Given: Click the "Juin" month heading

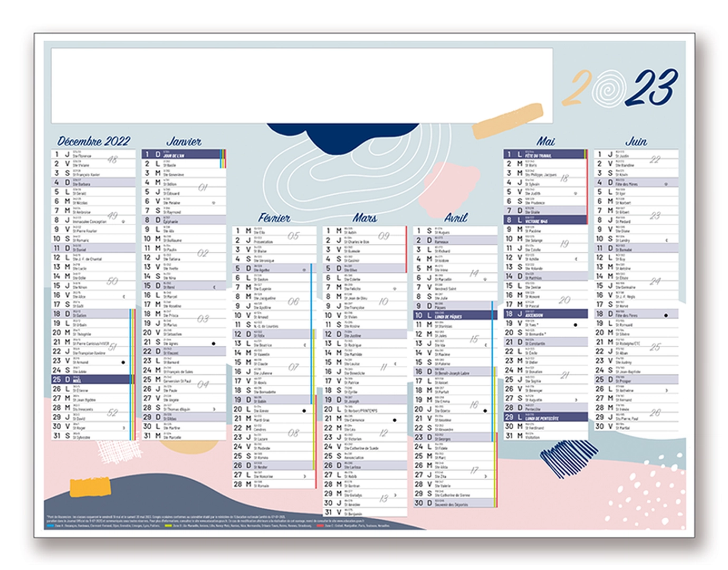Looking at the screenshot, I should tap(636, 141).
